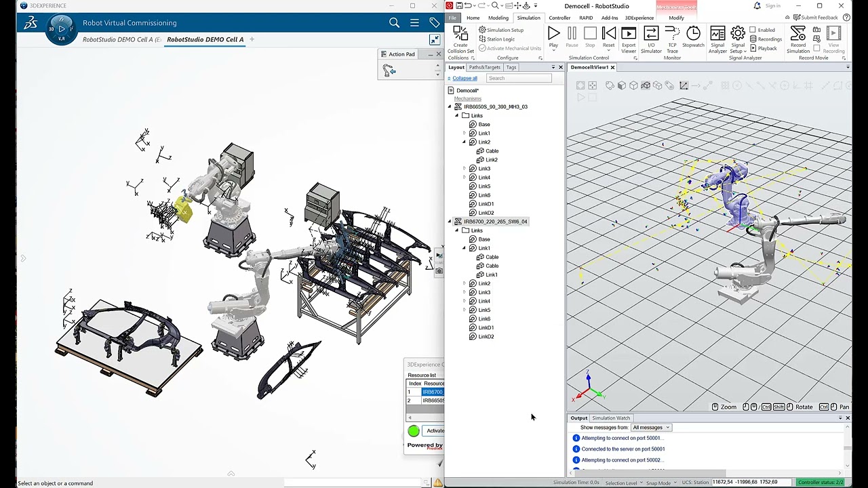Open Station Logic
The height and width of the screenshot is (488, 868).
496,39
